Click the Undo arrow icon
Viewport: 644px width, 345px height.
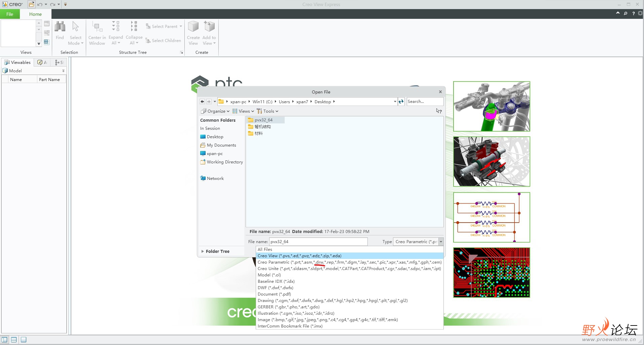pos(40,4)
